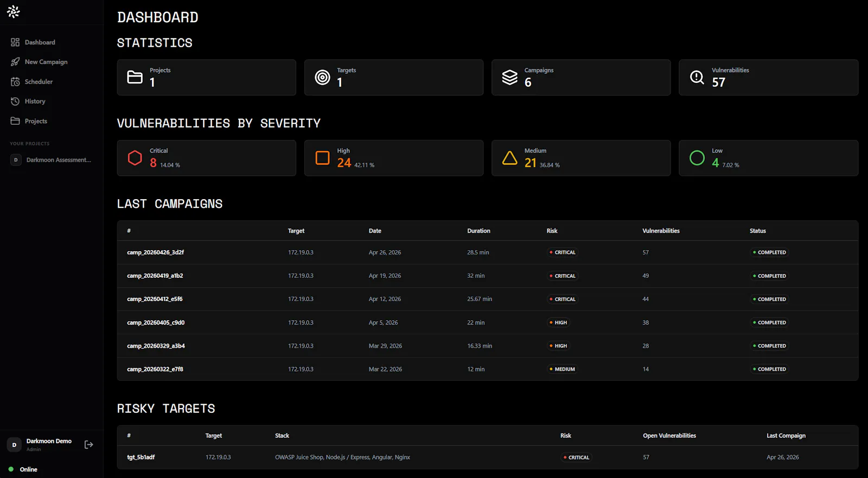
Task: Click the Stack column header
Action: 282,436
